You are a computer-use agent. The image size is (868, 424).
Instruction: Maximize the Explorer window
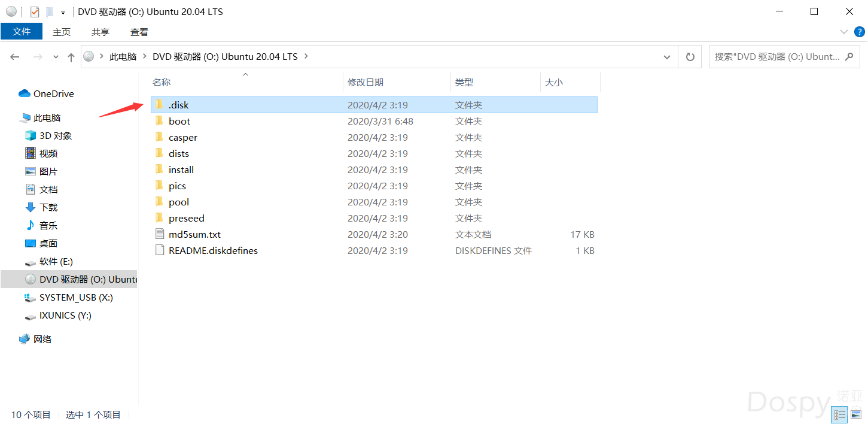(x=814, y=11)
